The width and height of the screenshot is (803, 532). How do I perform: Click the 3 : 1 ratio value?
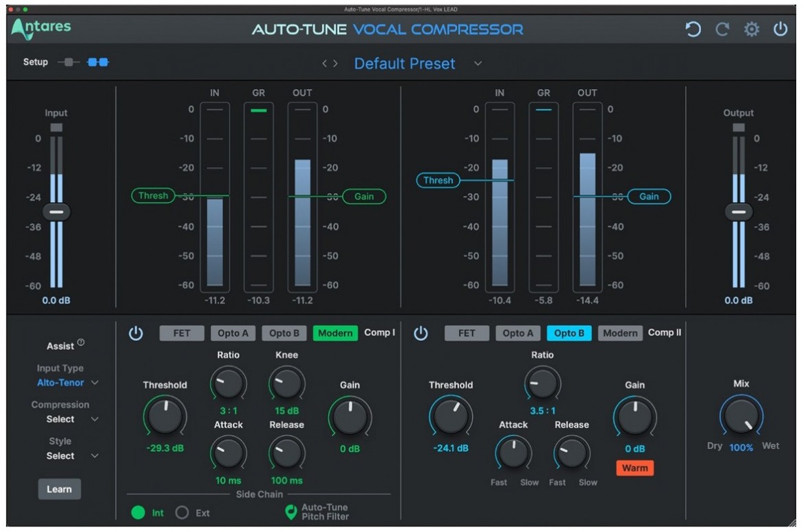click(228, 411)
